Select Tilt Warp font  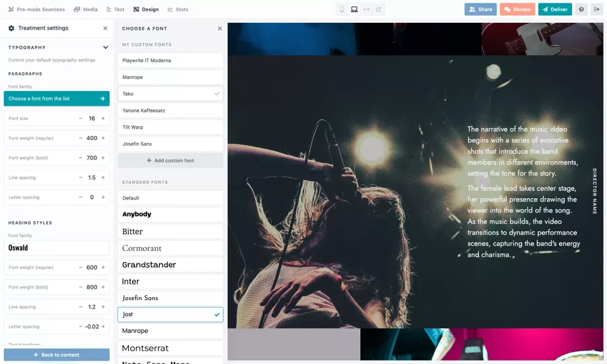(x=171, y=127)
